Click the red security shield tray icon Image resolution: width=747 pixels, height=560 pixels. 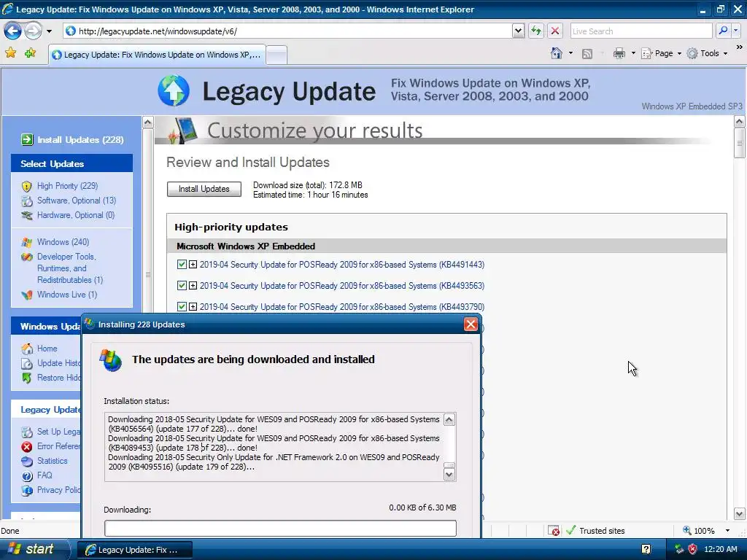(693, 550)
